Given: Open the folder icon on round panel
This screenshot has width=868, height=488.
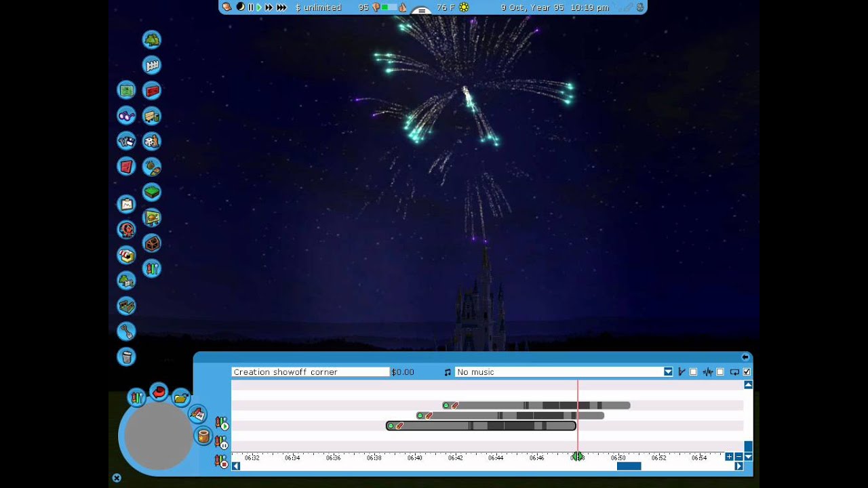Looking at the screenshot, I should 180,398.
